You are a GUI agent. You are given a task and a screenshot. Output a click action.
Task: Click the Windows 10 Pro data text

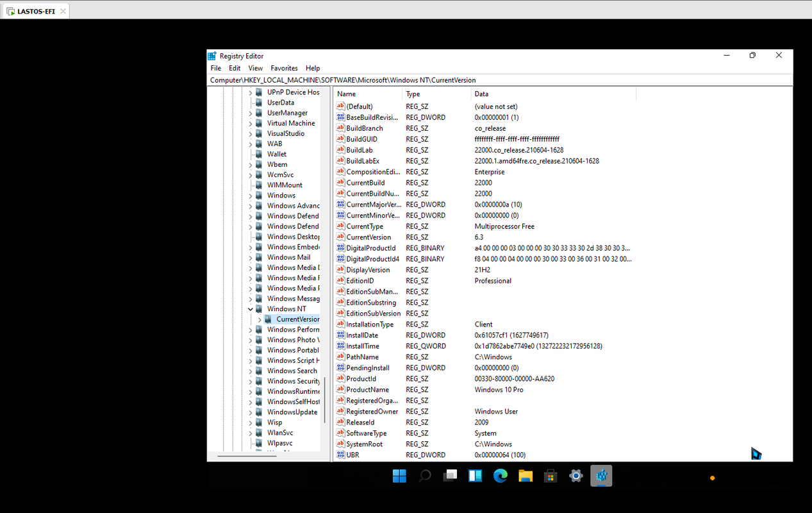click(499, 389)
